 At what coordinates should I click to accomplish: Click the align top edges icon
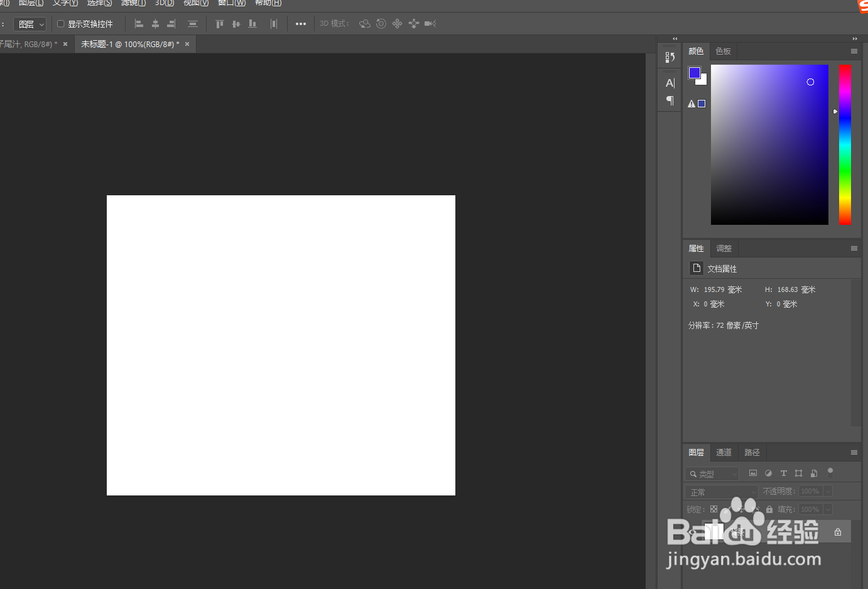tap(220, 24)
